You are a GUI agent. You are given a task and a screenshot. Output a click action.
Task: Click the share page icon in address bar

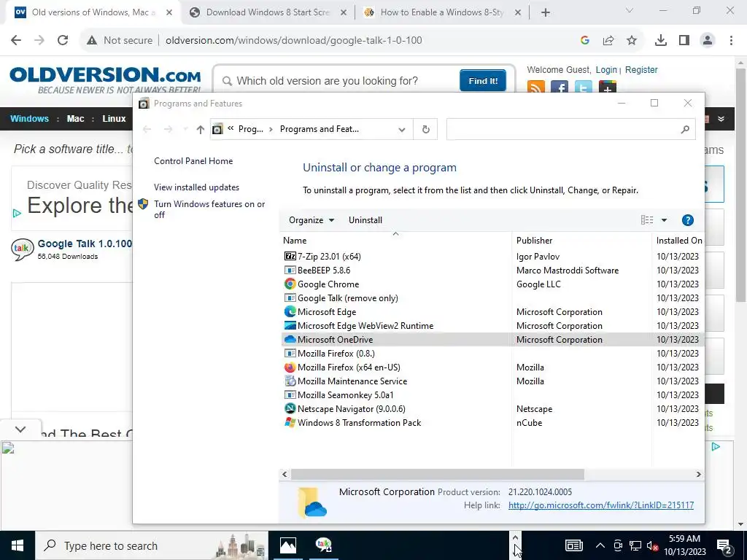point(608,40)
